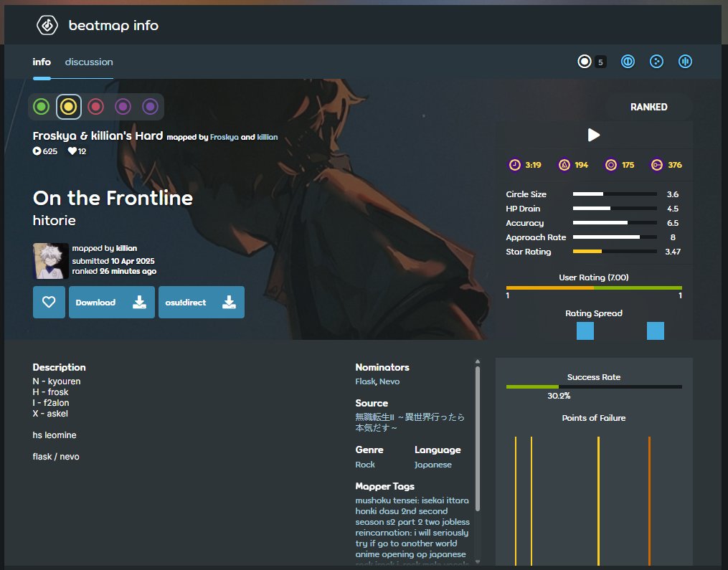This screenshot has width=728, height=570.
Task: Open the Japanese Source title link
Action: (410, 422)
